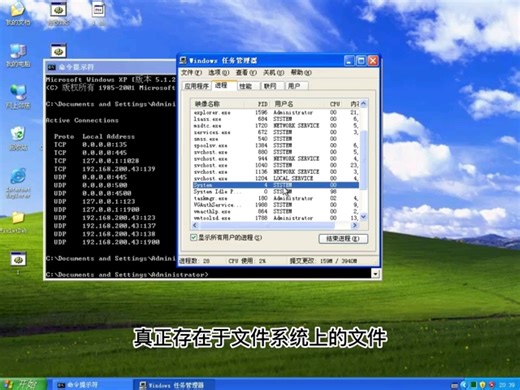Click 192.168.200.43:139 in command prompt
Viewport: 520px width, 390px height.
pos(119,169)
